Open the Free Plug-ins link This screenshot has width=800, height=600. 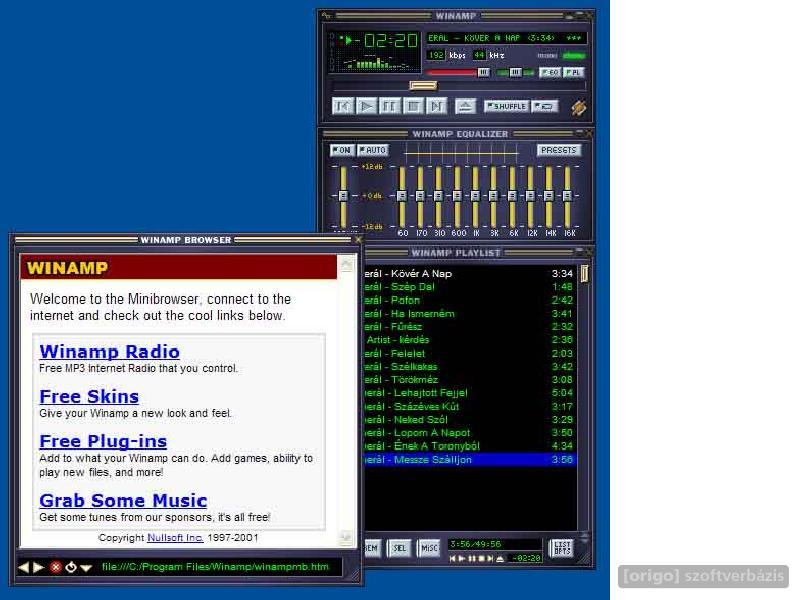point(103,441)
